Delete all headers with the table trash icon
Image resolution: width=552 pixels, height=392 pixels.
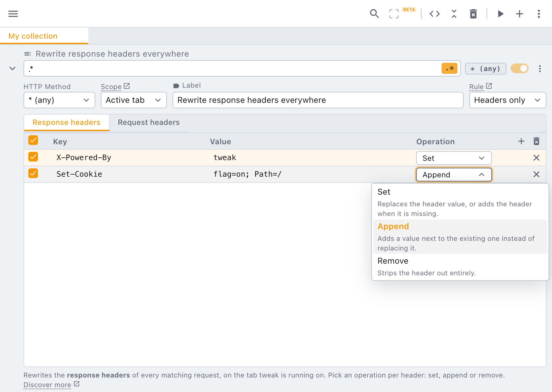point(536,141)
